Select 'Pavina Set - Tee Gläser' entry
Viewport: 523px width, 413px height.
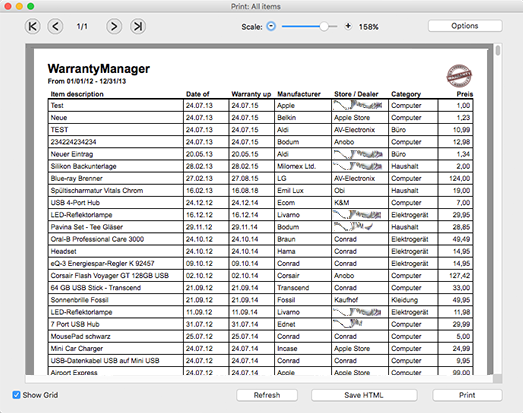pos(116,227)
